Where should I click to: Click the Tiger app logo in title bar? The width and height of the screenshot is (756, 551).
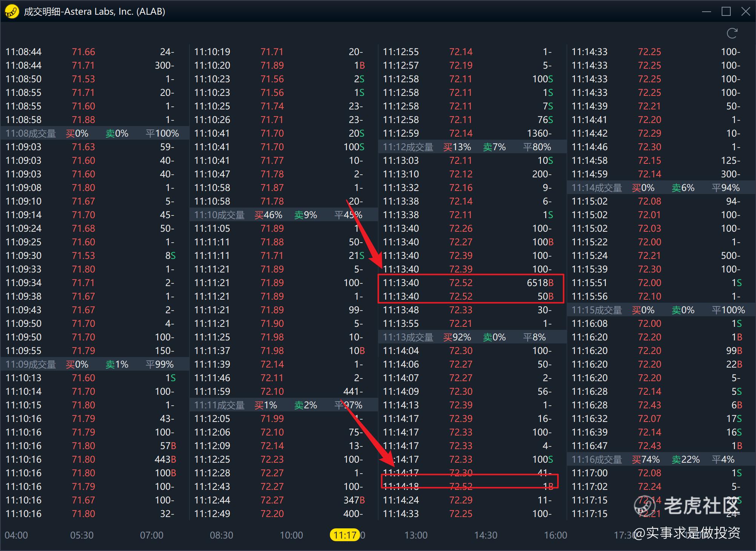pos(12,12)
